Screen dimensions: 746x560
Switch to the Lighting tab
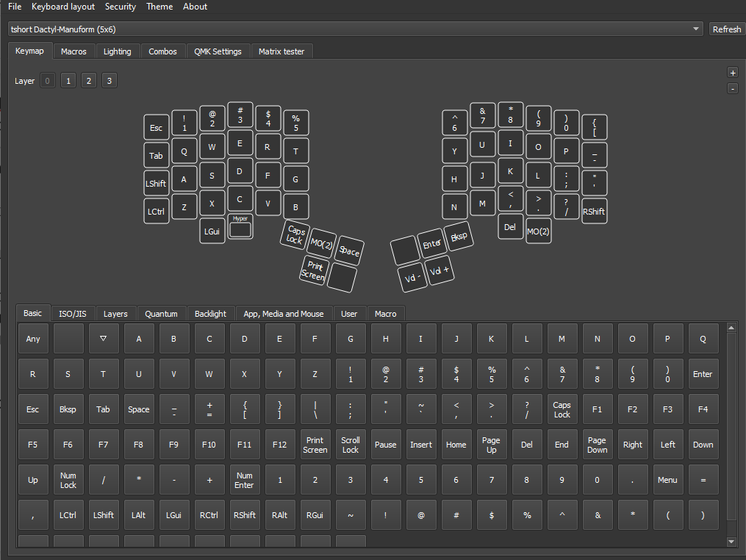pos(117,51)
